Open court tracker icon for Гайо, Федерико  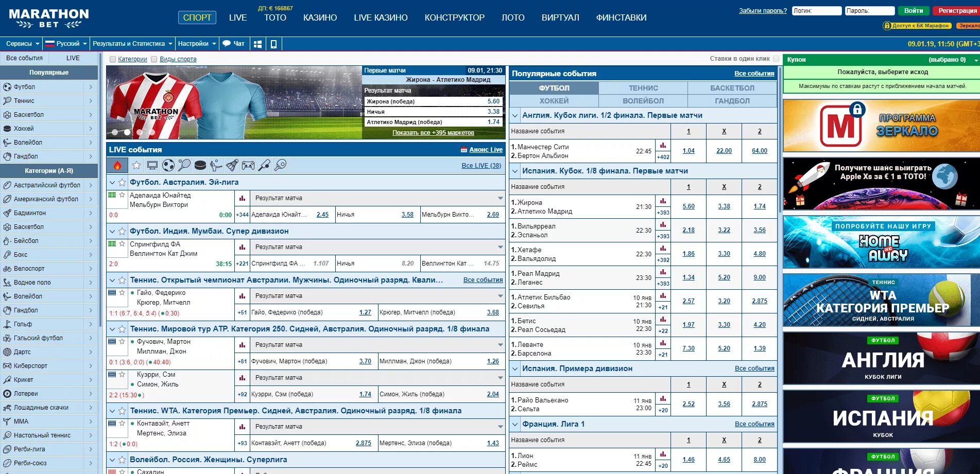pos(112,292)
